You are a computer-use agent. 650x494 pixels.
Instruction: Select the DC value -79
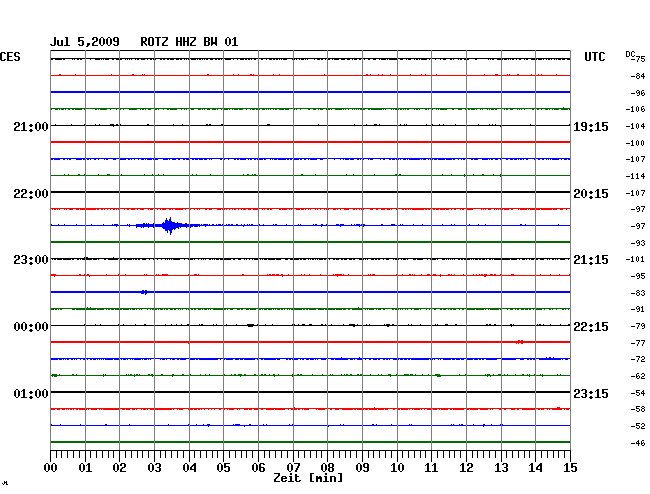click(x=638, y=327)
